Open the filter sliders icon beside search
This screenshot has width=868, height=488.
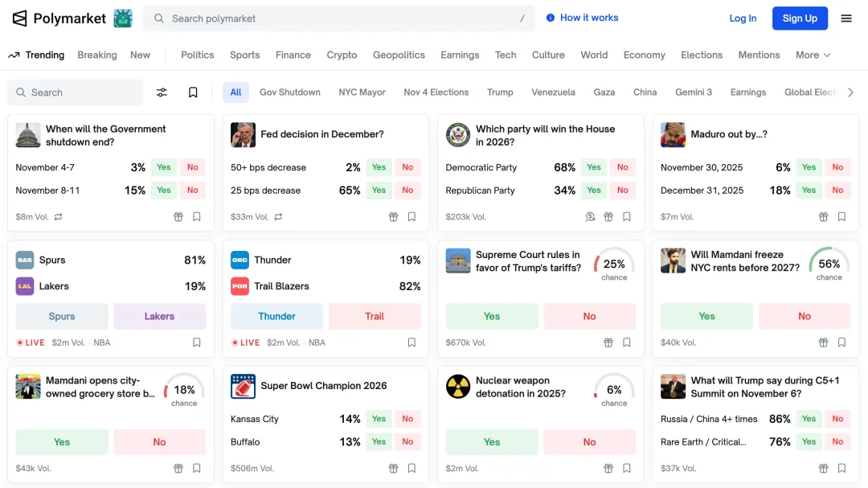[x=162, y=92]
